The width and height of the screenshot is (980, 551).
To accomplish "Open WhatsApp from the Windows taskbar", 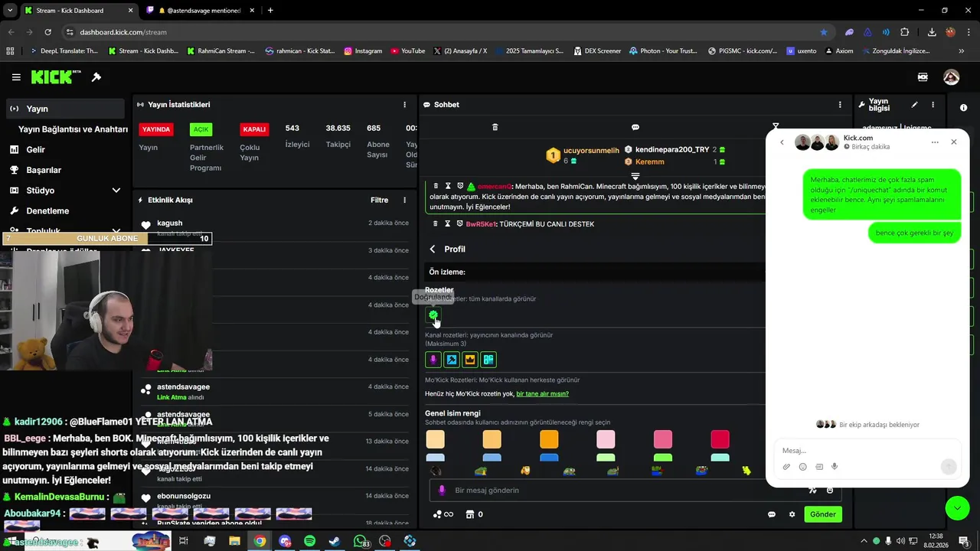I will (361, 541).
